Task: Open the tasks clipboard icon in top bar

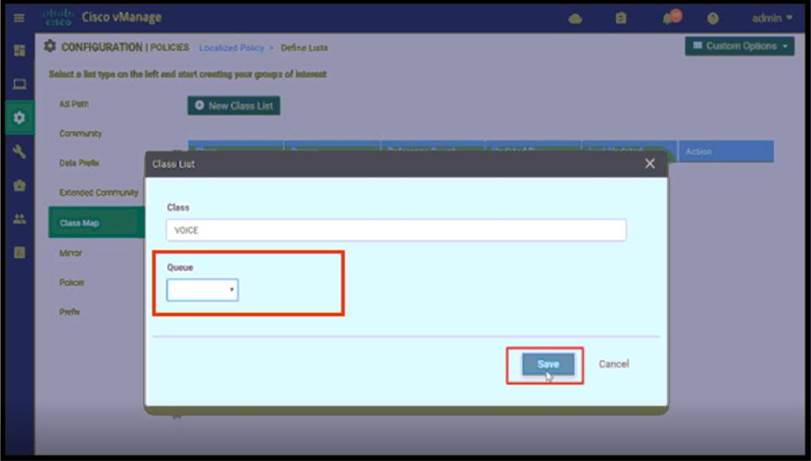Action: point(621,18)
